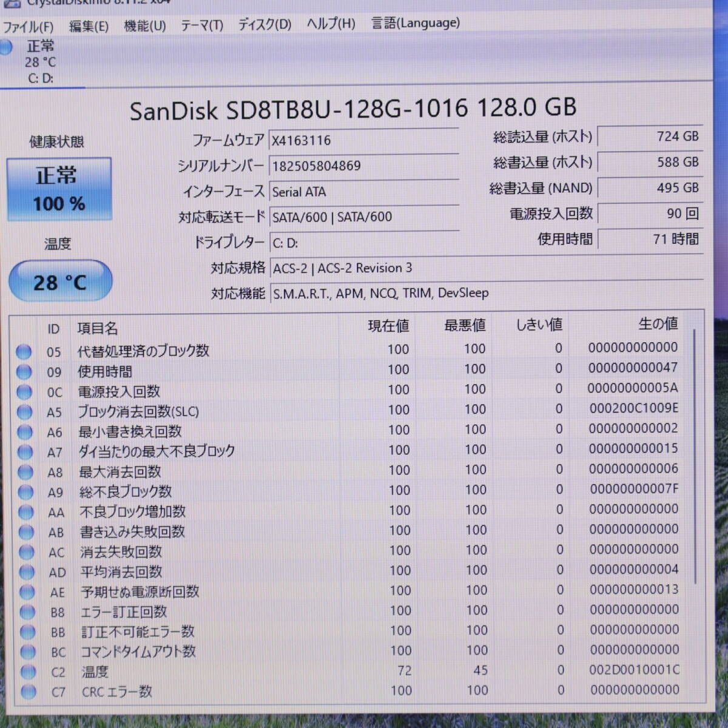Image resolution: width=728 pixels, height=728 pixels.
Task: Open the ファイル(F) menu
Action: pyautogui.click(x=28, y=27)
